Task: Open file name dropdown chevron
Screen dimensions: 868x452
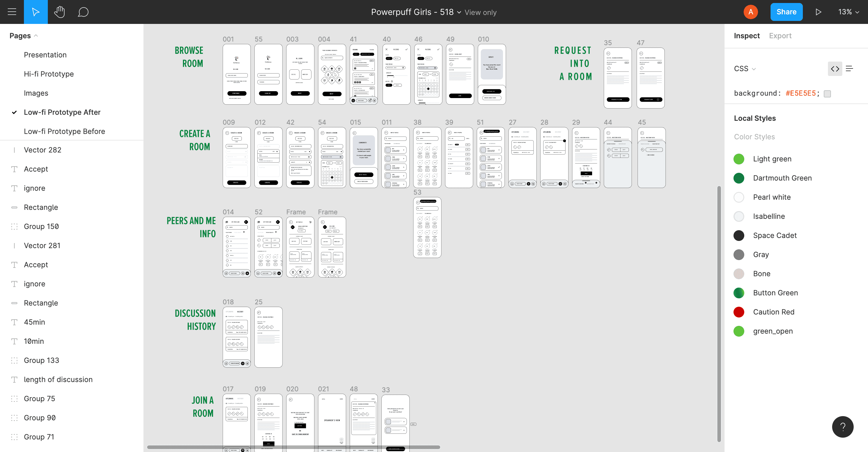Action: pyautogui.click(x=459, y=13)
